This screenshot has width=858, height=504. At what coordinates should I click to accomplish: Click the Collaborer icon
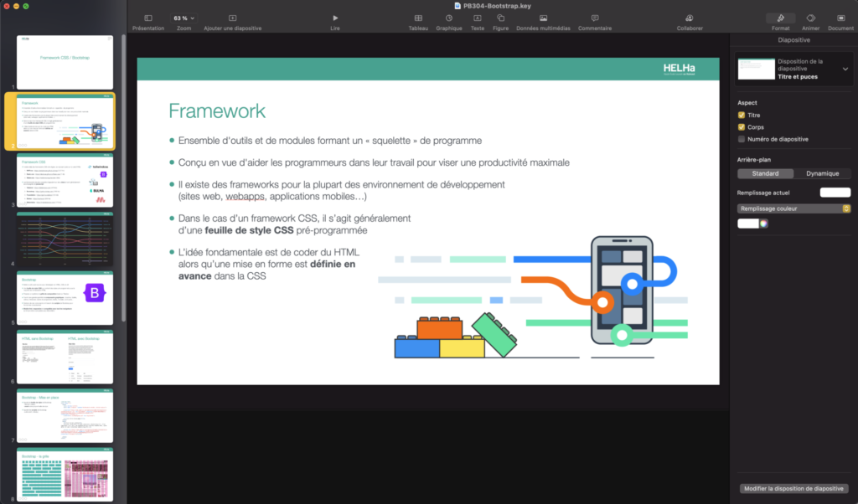690,18
